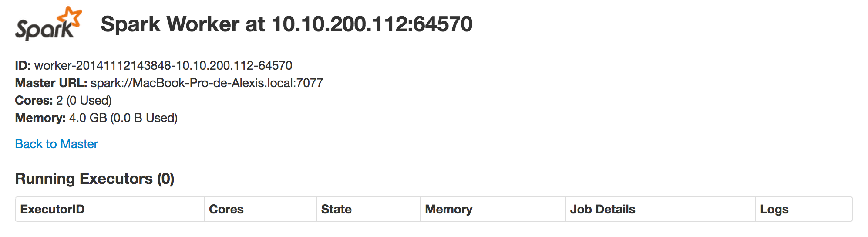Click the Running Executors (0) heading

click(94, 179)
